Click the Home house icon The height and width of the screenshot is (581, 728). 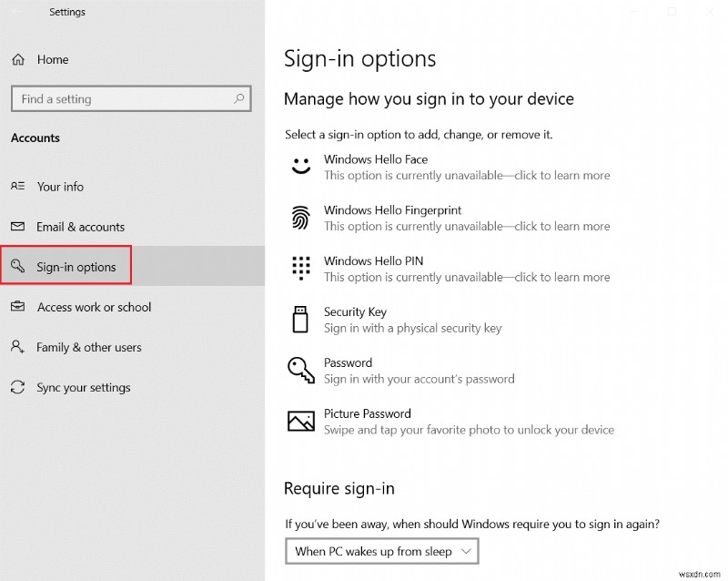click(x=18, y=59)
